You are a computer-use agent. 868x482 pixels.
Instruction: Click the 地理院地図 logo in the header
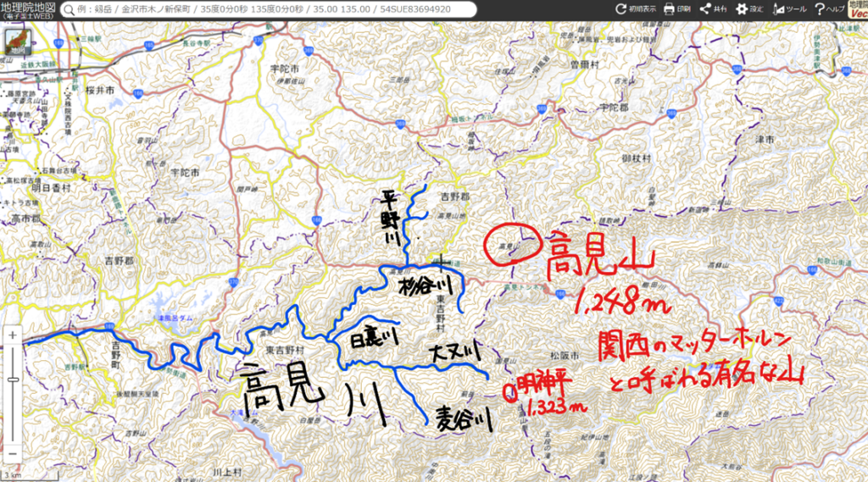[x=29, y=10]
